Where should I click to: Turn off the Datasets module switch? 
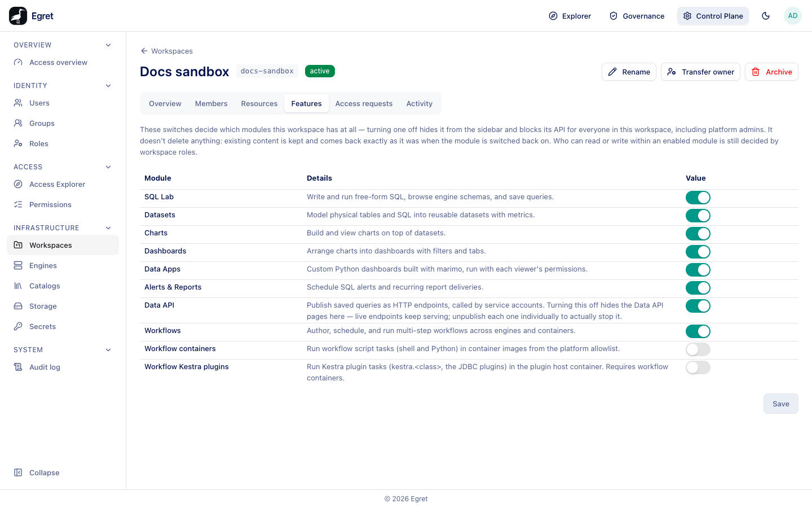[x=698, y=216]
